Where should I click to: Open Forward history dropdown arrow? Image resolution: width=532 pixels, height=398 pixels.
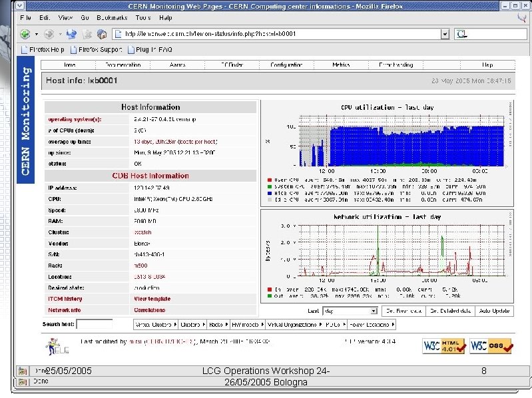(60, 34)
